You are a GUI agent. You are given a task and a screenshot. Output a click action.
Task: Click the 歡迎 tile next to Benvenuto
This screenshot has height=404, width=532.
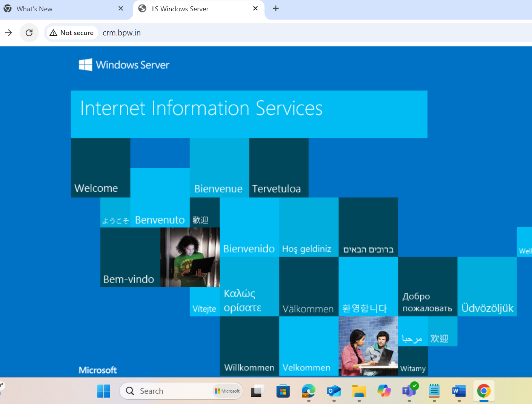(204, 212)
